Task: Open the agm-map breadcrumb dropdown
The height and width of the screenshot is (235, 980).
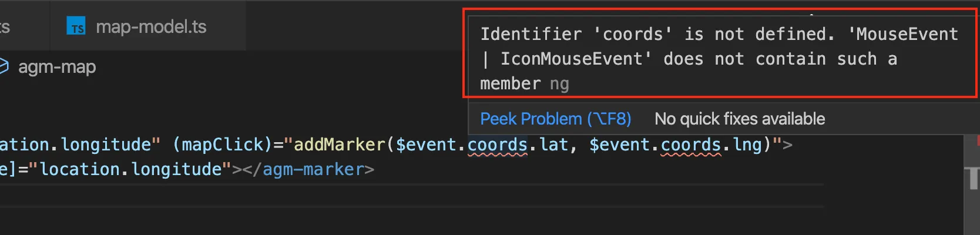Action: [x=56, y=67]
